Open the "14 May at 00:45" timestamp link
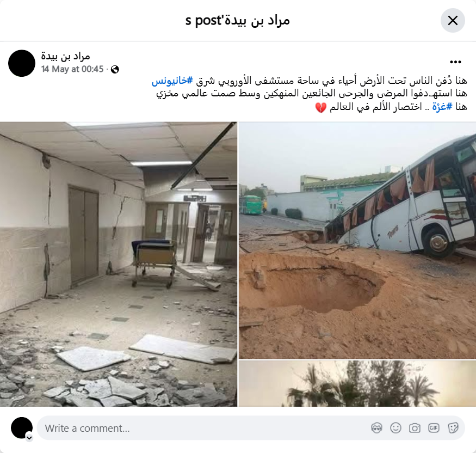 72,69
